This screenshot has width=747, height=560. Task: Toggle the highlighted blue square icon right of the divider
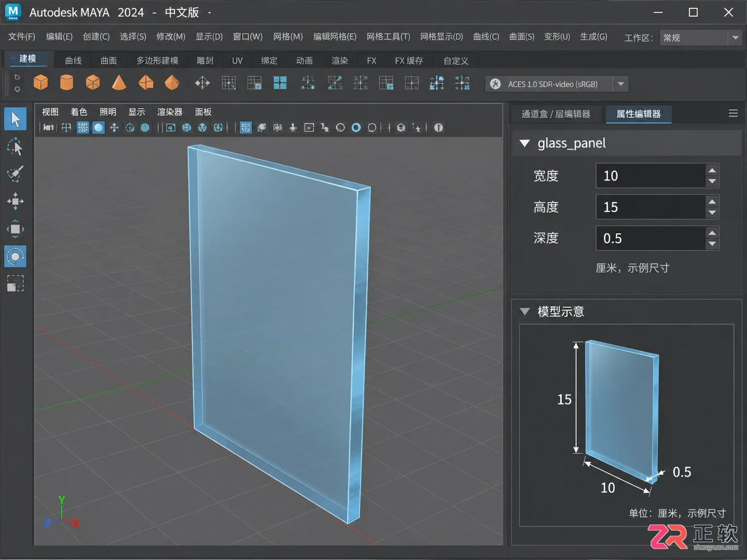(x=246, y=128)
